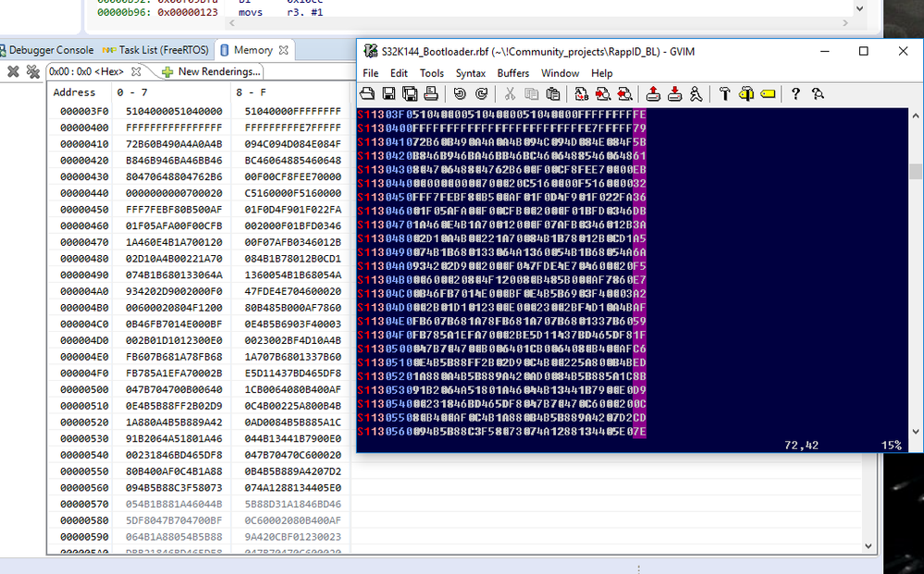924x574 pixels.
Task: Select address 000004A0 in Memory view
Action: [82, 291]
